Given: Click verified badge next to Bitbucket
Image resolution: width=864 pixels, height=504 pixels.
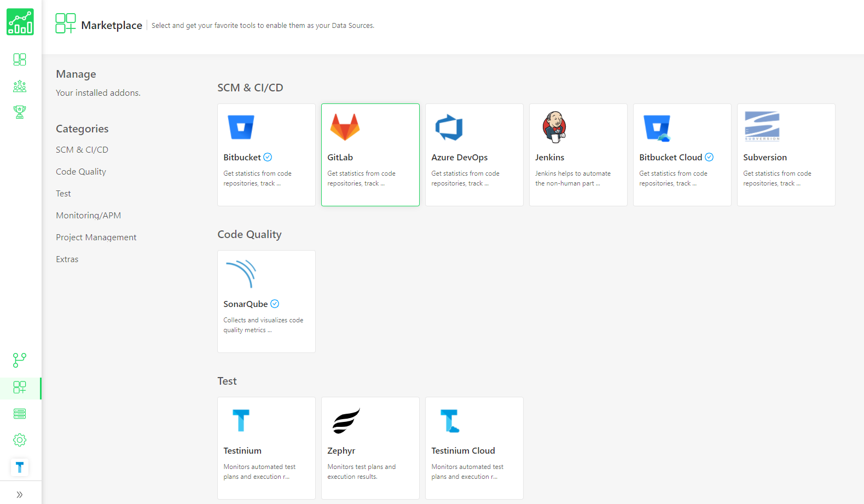Looking at the screenshot, I should [x=268, y=157].
